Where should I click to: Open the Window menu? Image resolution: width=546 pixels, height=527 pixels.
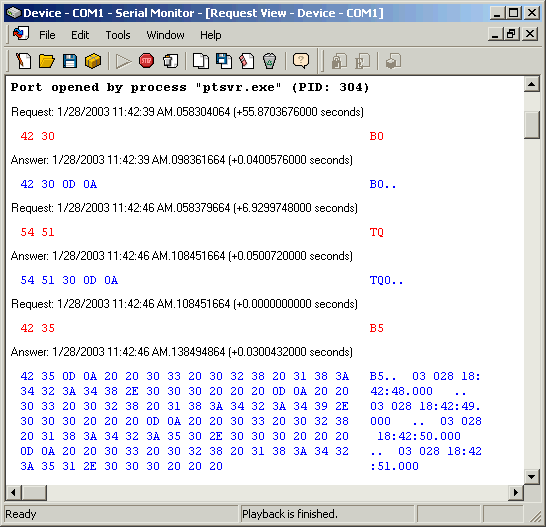[165, 35]
